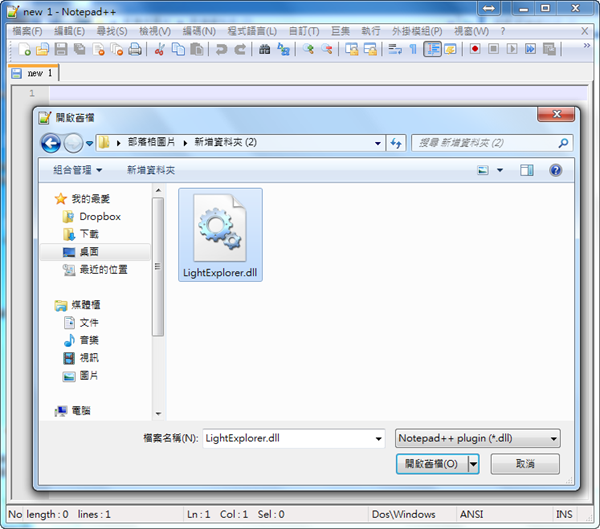This screenshot has width=600, height=529.
Task: Click the blue help question icon
Action: pos(556,170)
